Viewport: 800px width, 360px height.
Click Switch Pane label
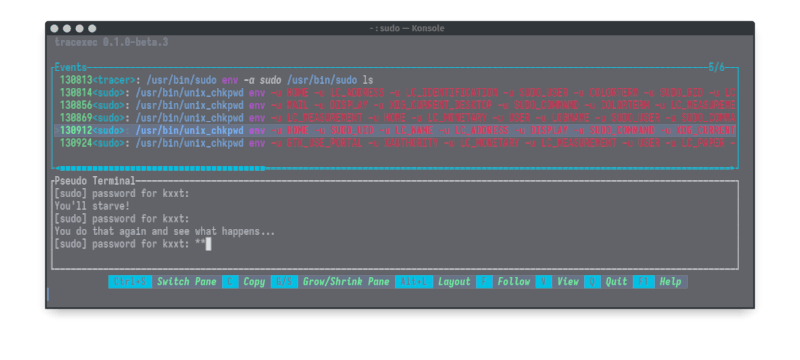tap(186, 281)
